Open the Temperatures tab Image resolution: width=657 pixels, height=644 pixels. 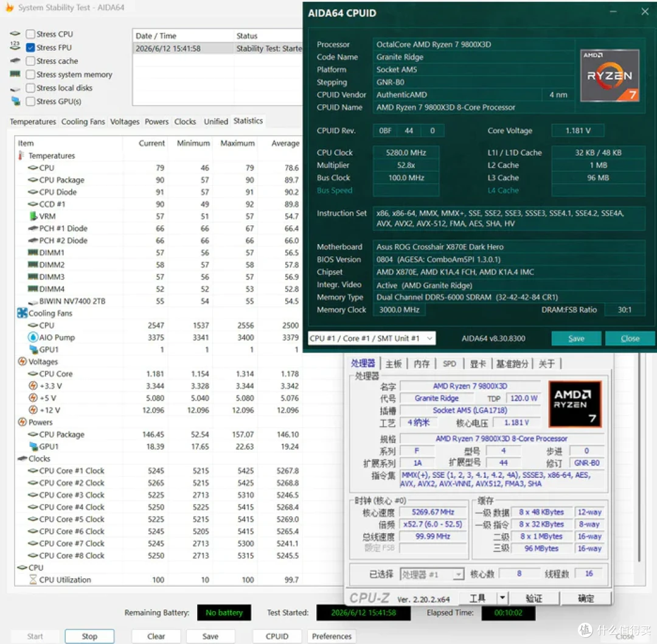click(33, 122)
